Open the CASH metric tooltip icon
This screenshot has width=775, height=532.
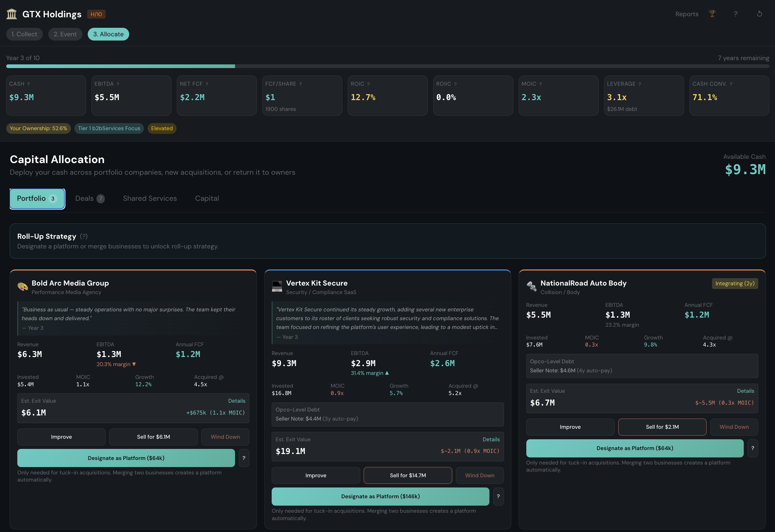coord(28,84)
